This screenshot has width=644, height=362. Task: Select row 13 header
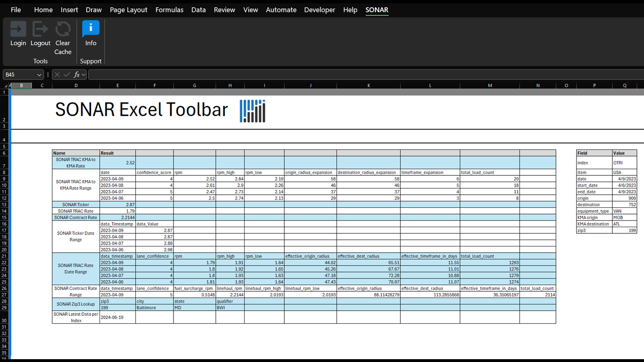coord(4,205)
